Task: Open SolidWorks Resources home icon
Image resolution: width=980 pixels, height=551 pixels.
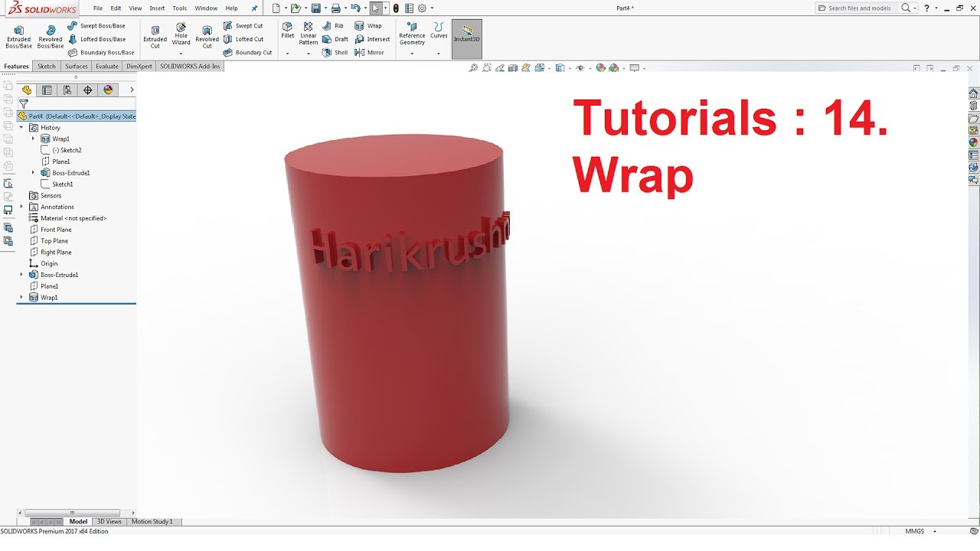Action: 973,93
